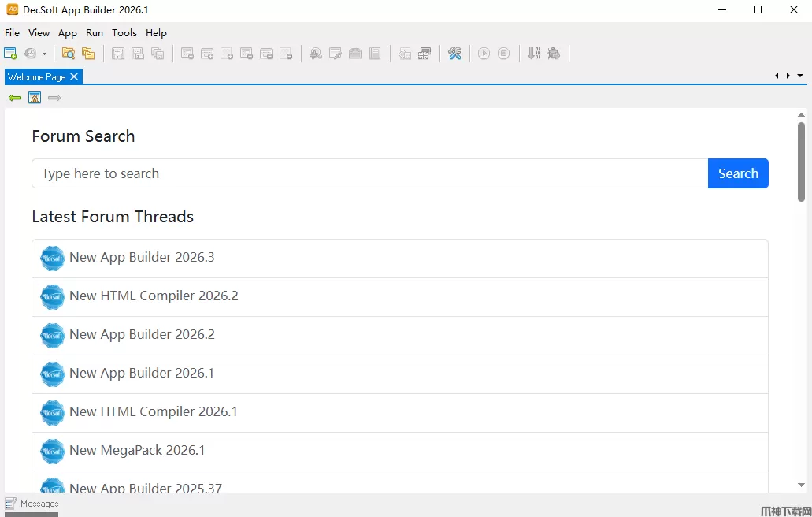The height and width of the screenshot is (517, 812).
Task: Click the tab scroll right arrow
Action: tap(788, 76)
